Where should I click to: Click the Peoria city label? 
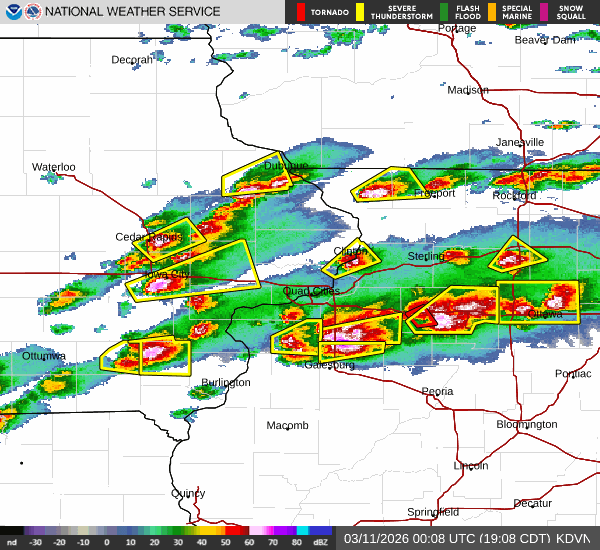(437, 391)
